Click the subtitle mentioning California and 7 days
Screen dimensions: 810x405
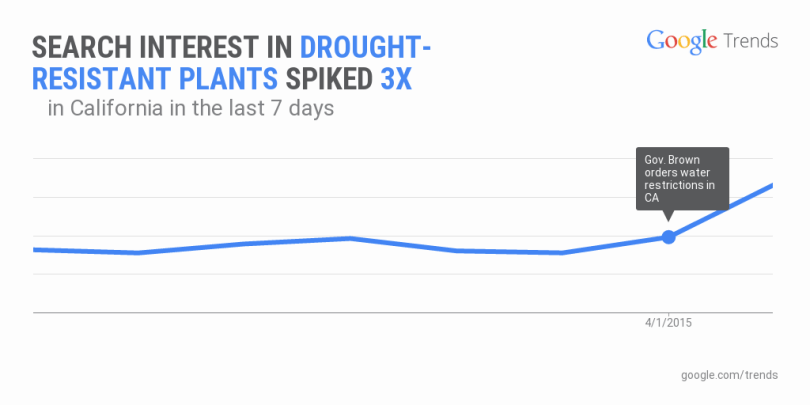click(190, 109)
